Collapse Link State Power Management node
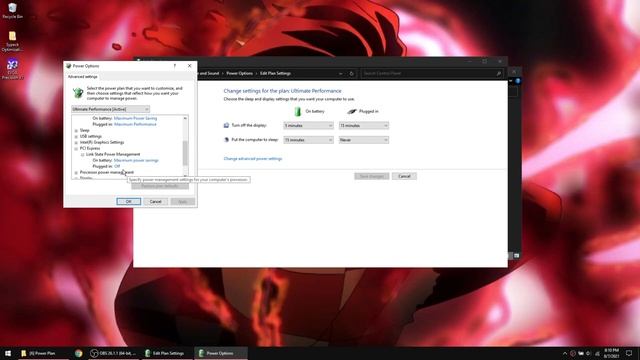The height and width of the screenshot is (360, 640). 82,155
